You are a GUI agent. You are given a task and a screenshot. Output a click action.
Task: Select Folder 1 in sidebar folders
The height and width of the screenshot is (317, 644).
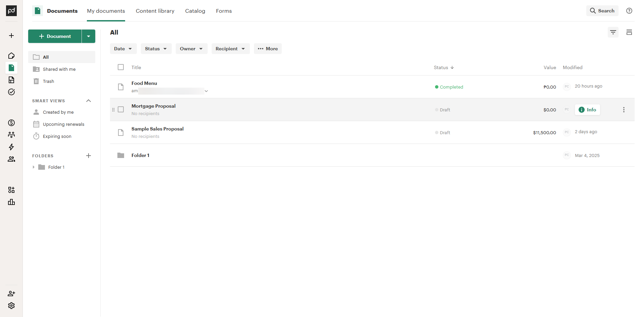(56, 167)
